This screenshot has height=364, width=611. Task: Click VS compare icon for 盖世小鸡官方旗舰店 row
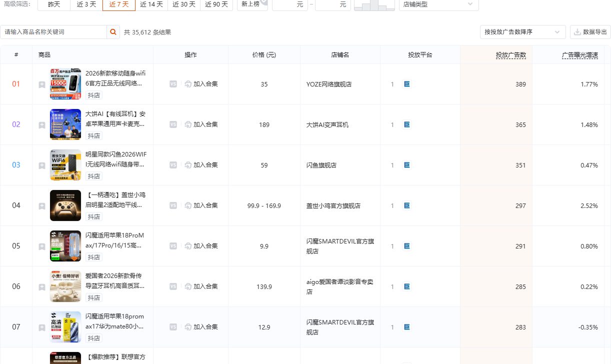(x=173, y=205)
